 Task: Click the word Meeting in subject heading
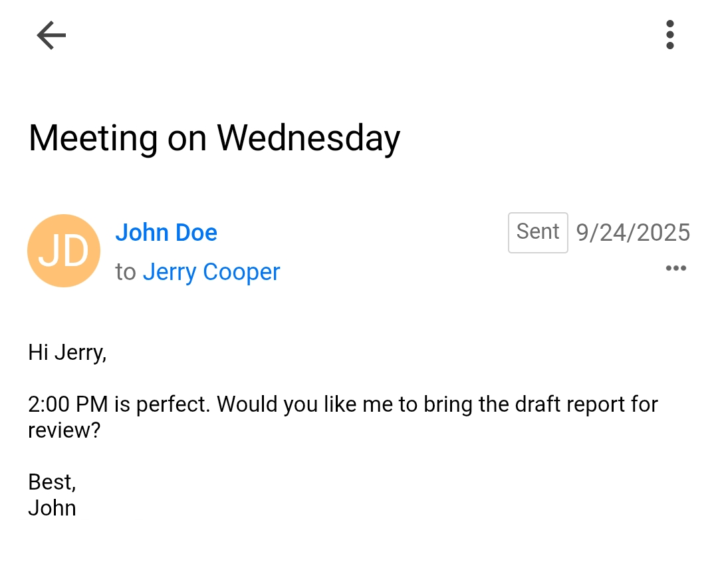(x=93, y=138)
